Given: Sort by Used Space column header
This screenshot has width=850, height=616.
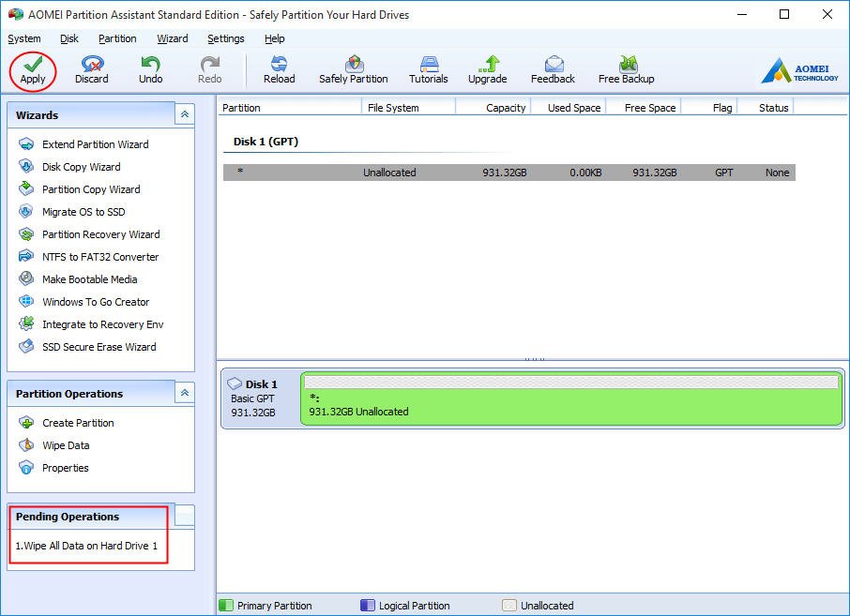Looking at the screenshot, I should [x=569, y=107].
